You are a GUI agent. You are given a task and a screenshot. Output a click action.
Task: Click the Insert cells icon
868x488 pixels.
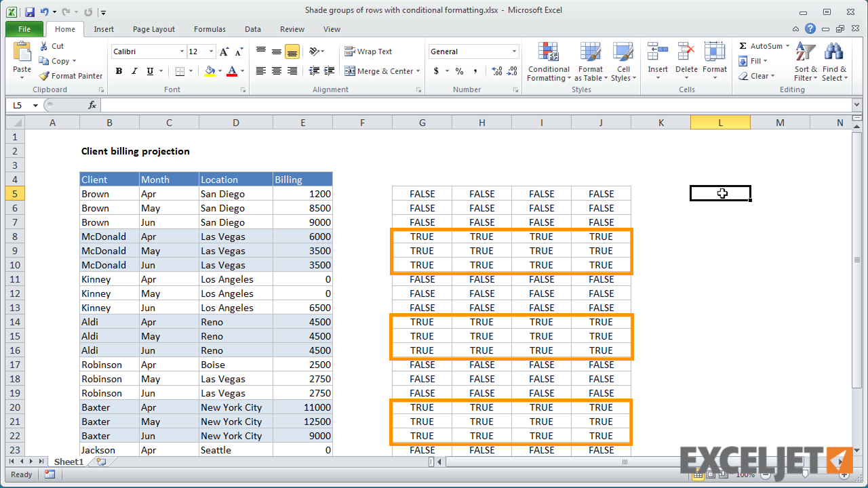click(x=658, y=52)
